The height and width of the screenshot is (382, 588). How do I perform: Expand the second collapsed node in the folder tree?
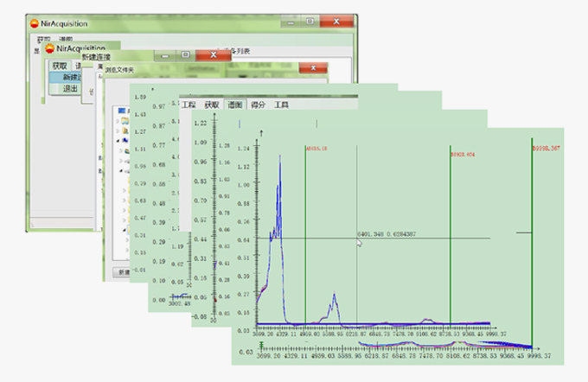[118, 131]
